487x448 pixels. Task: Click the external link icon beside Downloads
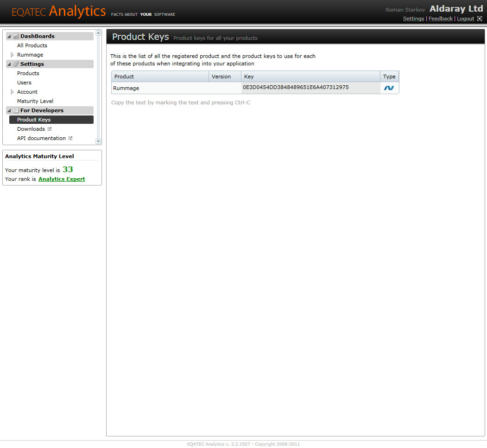click(50, 129)
